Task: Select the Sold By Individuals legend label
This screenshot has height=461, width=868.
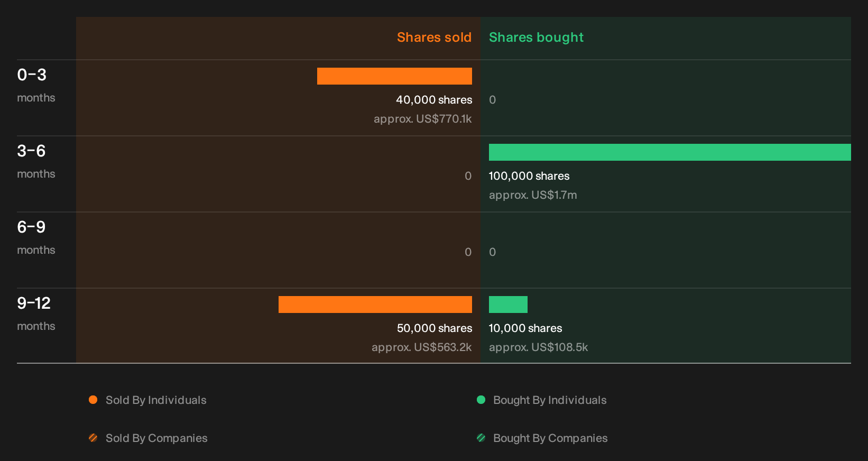Action: coord(156,400)
